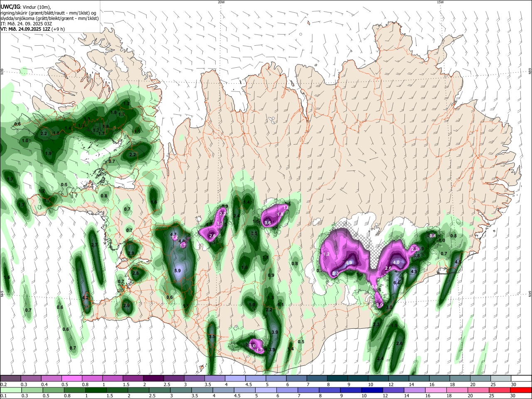
Task: Click the "IT: Mið. 24. 09. 2025 03Z" line
Action: point(26,24)
